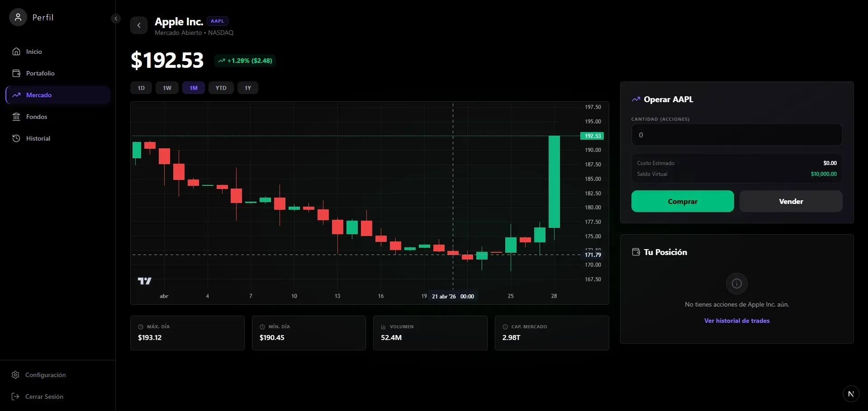Click the clock icon in Máx. Día card

click(141, 326)
